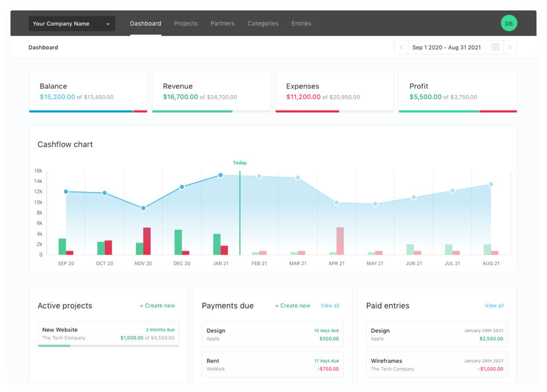
Task: Click the NOV 20 red expense bar
Action: [147, 241]
